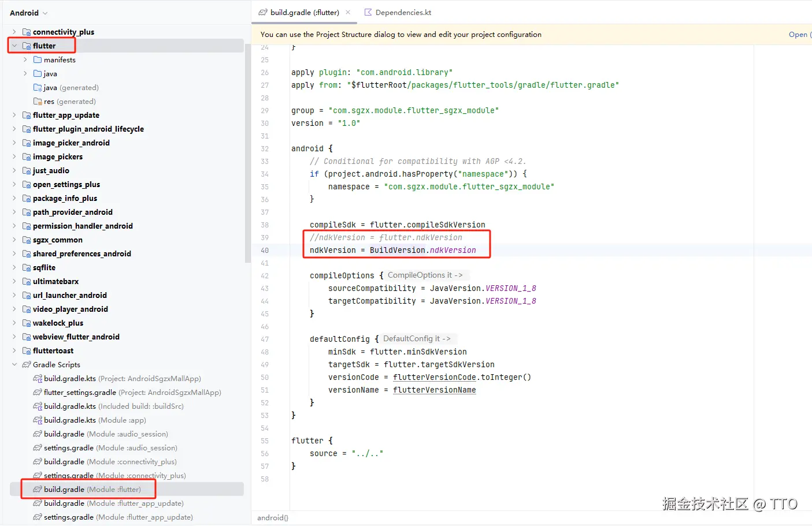Screen dimensions: 812x526
Task: Click the res (generated) folder icon
Action: (x=38, y=101)
